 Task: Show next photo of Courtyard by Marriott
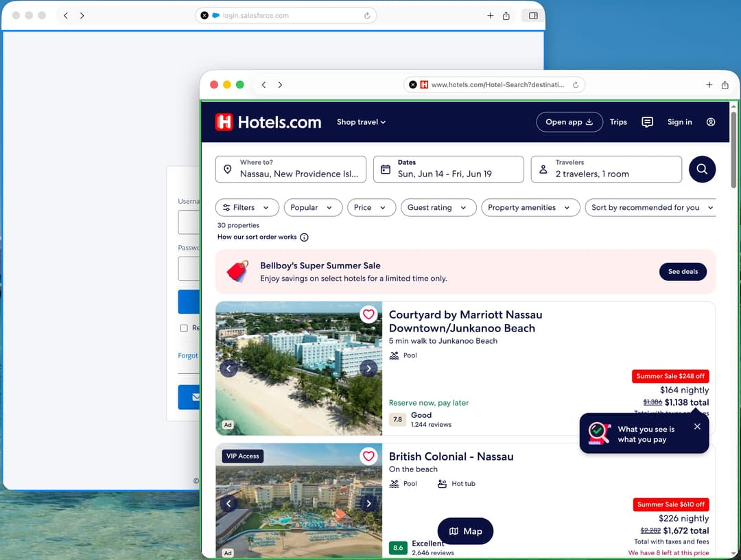tap(368, 368)
